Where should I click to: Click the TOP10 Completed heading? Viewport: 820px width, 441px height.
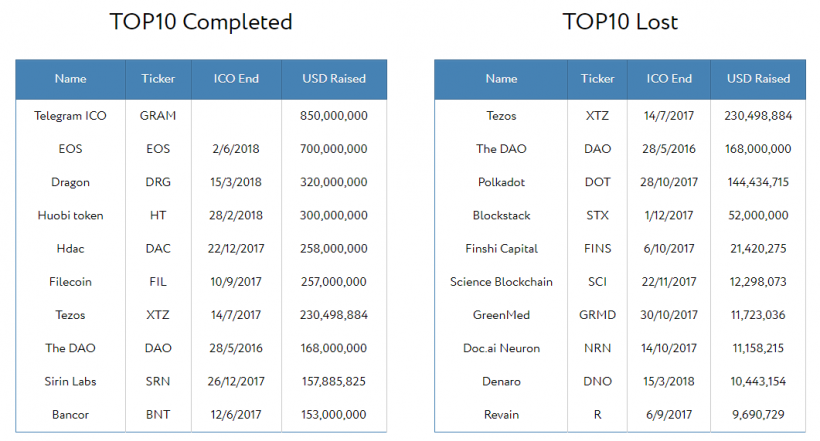(201, 22)
